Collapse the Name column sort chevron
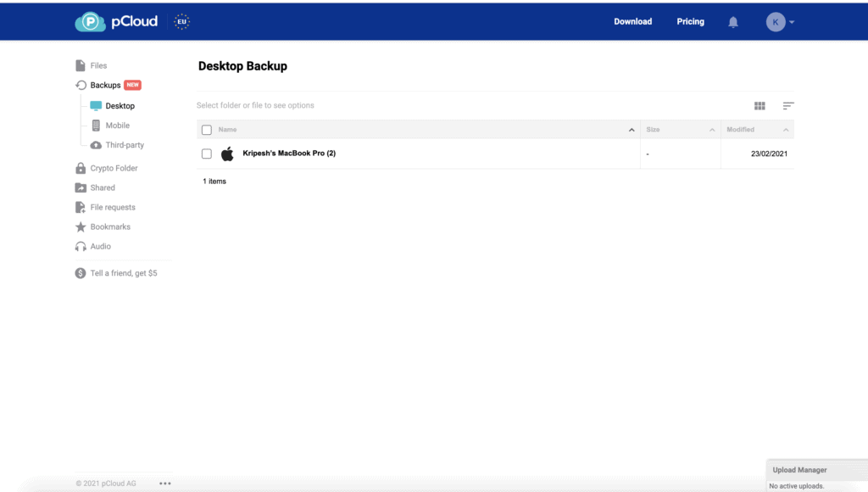Viewport: 868px width, 492px height. tap(632, 129)
